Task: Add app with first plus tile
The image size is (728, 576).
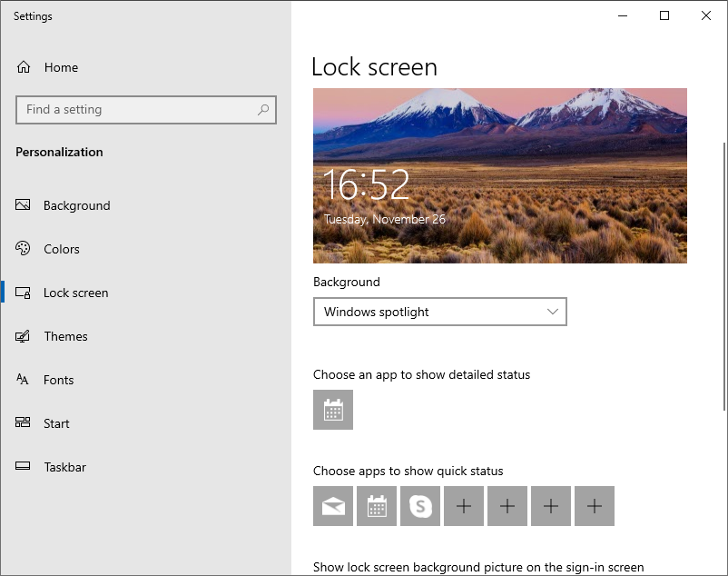Action: [464, 506]
